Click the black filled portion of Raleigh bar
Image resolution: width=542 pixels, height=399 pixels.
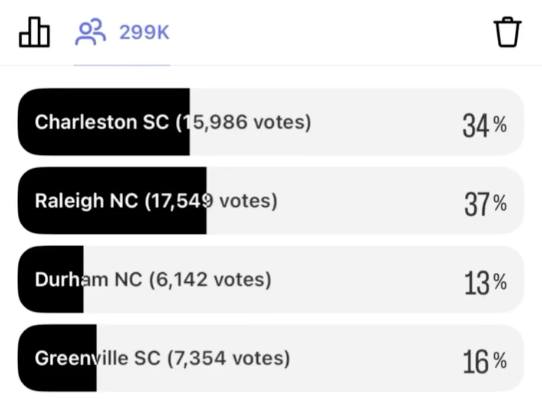coord(112,201)
